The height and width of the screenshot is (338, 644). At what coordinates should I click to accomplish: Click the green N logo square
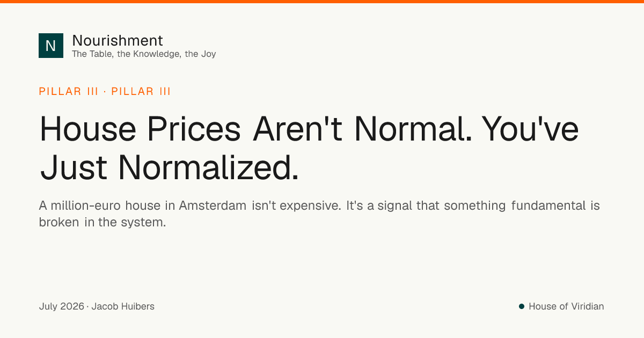pos(51,46)
